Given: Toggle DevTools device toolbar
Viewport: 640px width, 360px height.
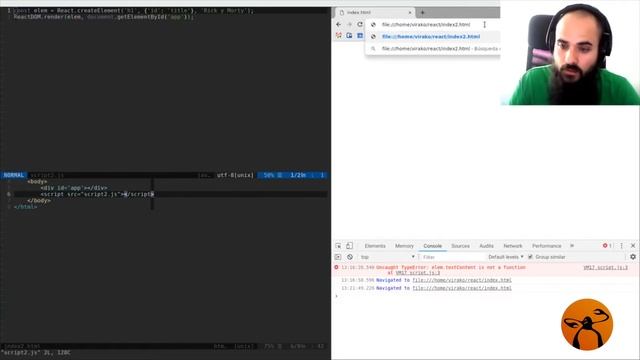Looking at the screenshot, I should 349,246.
